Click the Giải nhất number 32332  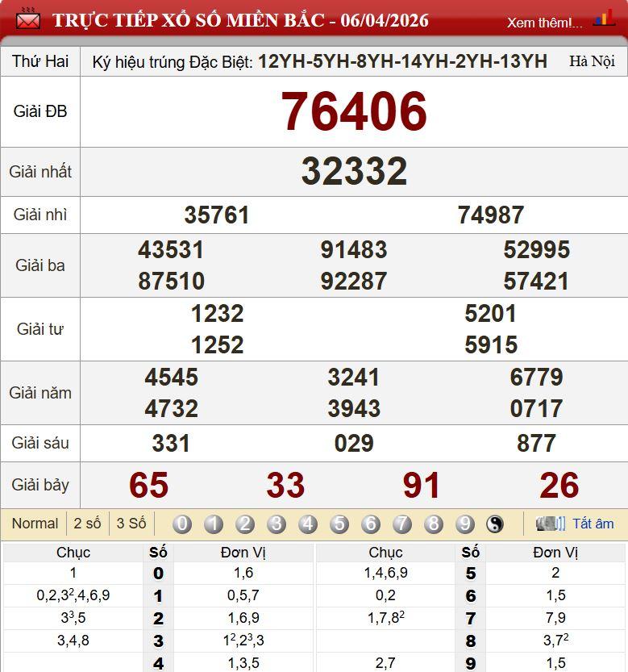[354, 172]
